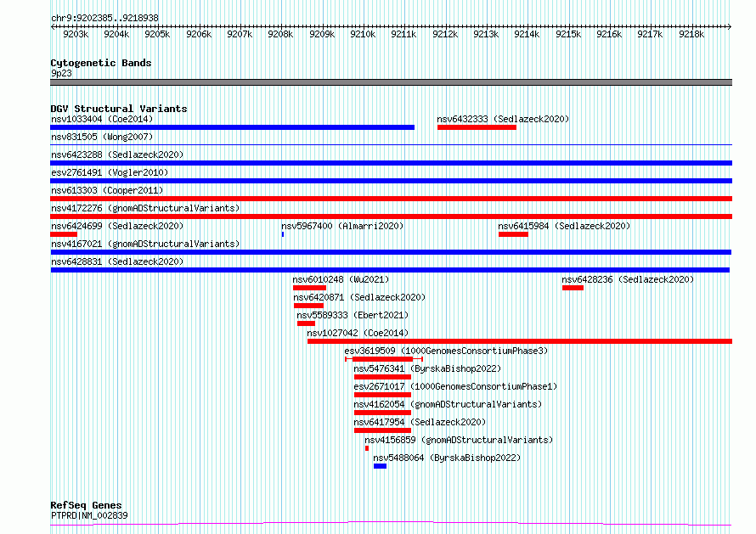Click the nsv1033404 (Coe2014) variant label
The width and height of the screenshot is (756, 534).
[102, 119]
